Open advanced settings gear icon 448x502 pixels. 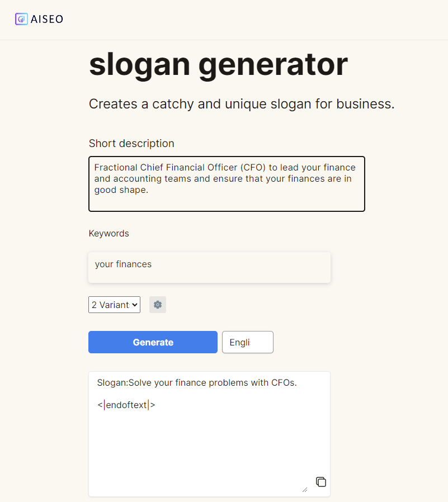pos(158,305)
